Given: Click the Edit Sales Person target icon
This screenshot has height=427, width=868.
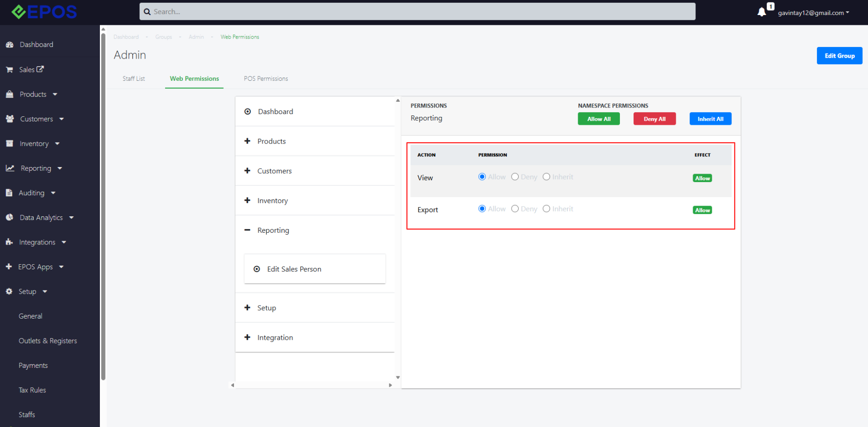Looking at the screenshot, I should (x=257, y=269).
